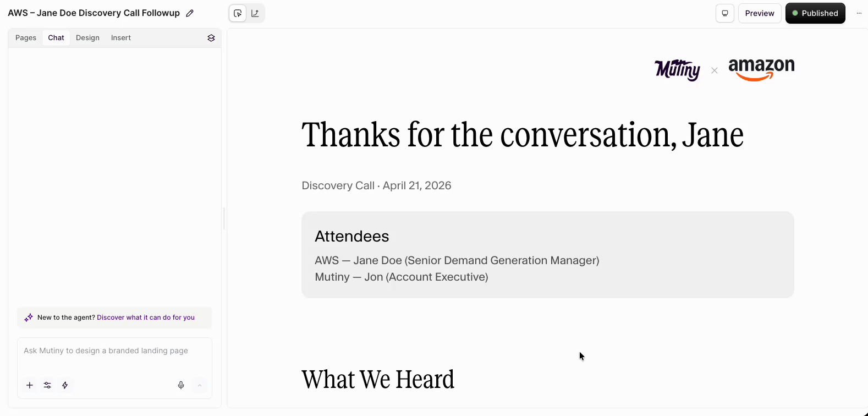Click the lightning bolt quick actions icon

[x=65, y=385]
